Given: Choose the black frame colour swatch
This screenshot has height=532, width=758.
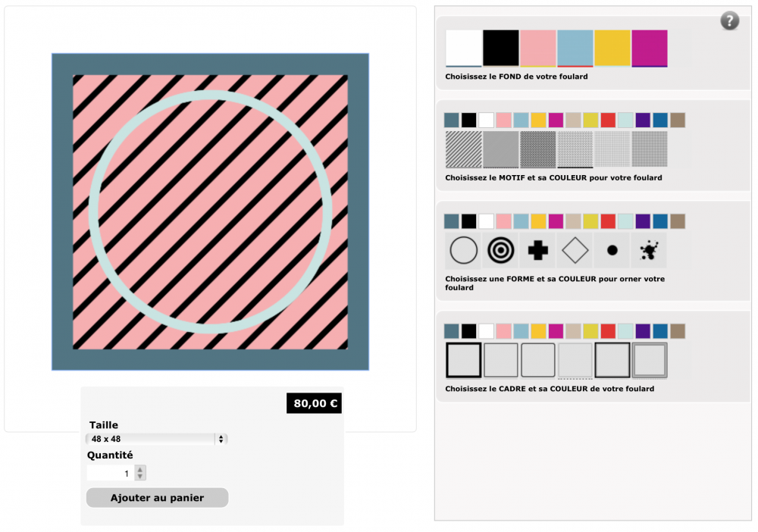Looking at the screenshot, I should point(469,331).
